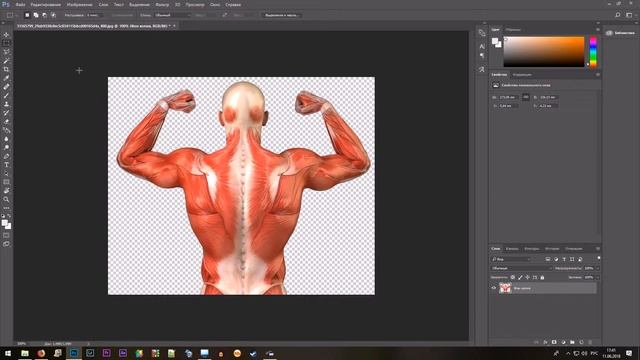The width and height of the screenshot is (640, 360).
Task: Switch to the История tab
Action: (x=552, y=249)
